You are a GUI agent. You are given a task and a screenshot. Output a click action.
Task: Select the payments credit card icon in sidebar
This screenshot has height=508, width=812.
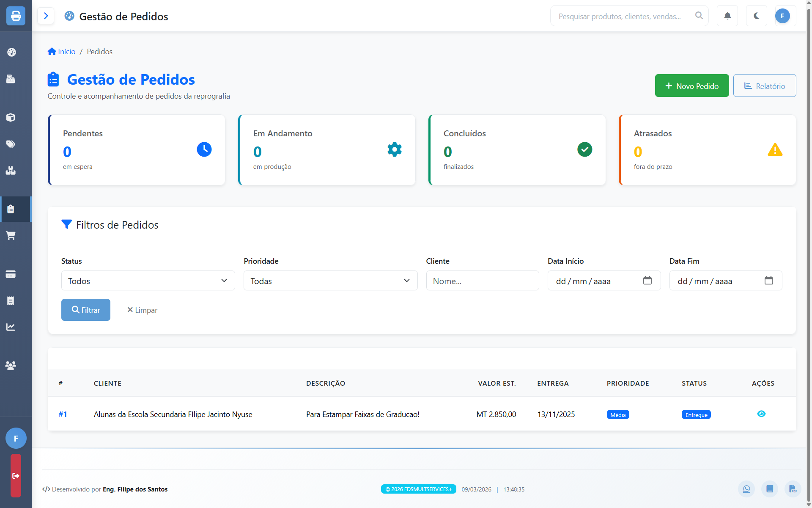pos(11,274)
